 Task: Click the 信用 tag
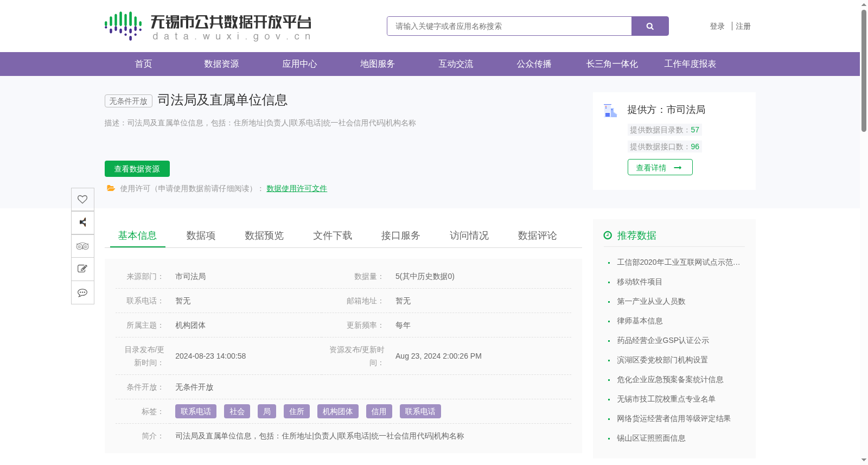[x=379, y=411]
